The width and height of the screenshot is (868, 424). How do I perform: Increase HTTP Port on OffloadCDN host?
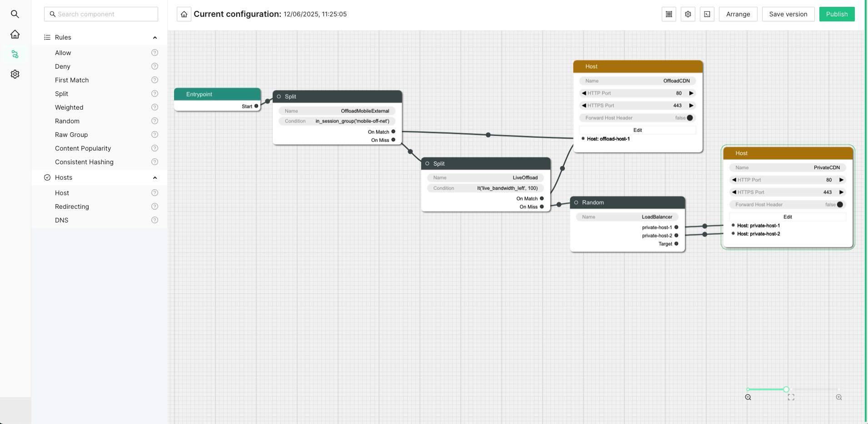(x=691, y=93)
